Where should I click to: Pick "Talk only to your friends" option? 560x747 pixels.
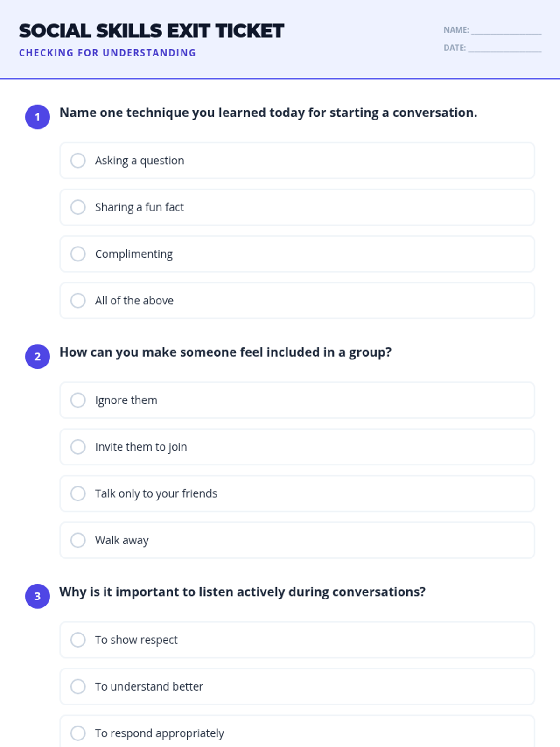click(x=78, y=493)
